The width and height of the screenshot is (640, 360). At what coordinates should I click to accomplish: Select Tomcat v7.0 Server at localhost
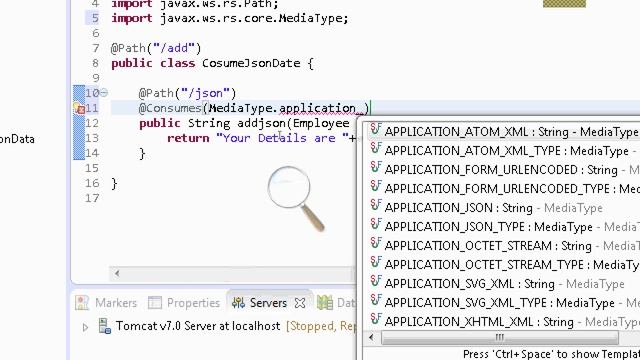[198, 326]
